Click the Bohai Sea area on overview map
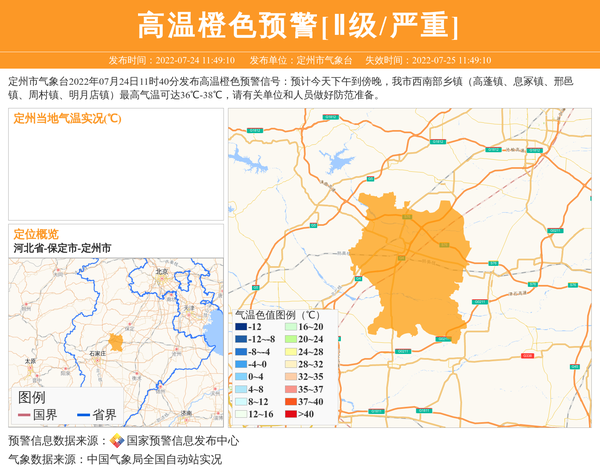The height and width of the screenshot is (471, 600). (x=214, y=331)
